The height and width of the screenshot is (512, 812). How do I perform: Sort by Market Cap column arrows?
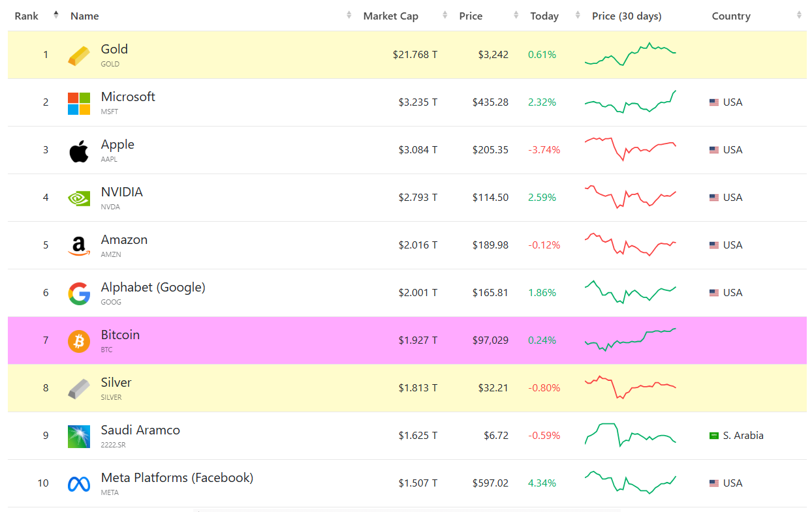pos(445,15)
